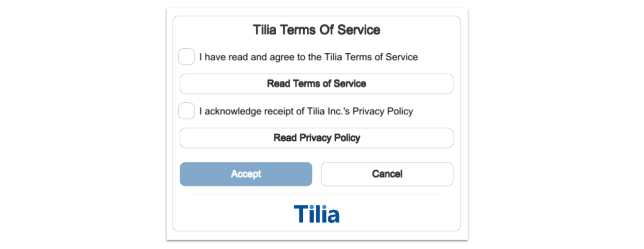
Task: Click the dialog title Tilia Terms Of Service
Action: [x=317, y=30]
